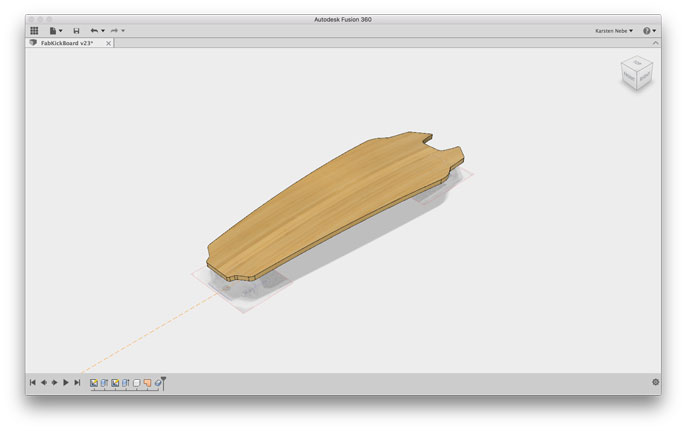Click the File document icon
The width and height of the screenshot is (686, 431).
(52, 31)
